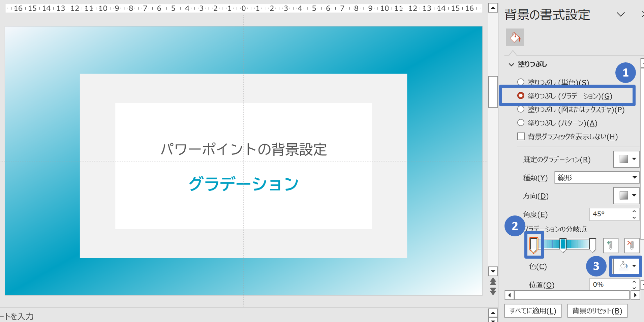Add a gradient stop
This screenshot has width=644, height=322.
tap(610, 245)
